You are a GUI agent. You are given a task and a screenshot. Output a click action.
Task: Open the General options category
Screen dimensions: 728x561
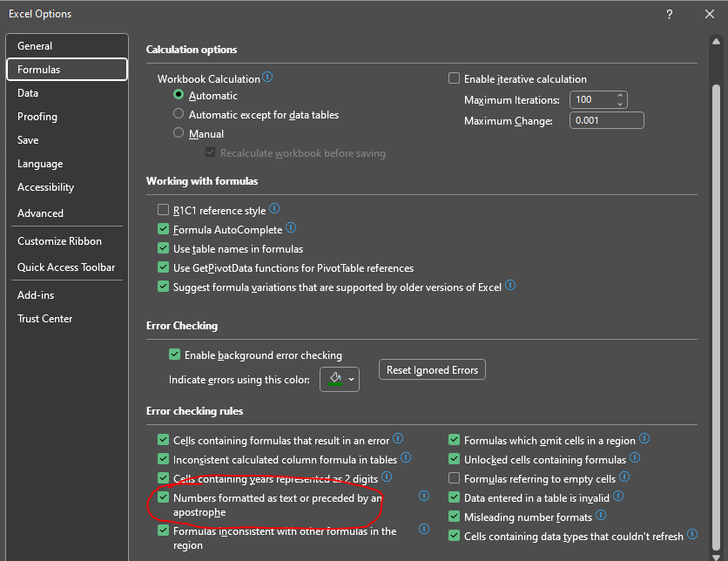click(x=67, y=46)
